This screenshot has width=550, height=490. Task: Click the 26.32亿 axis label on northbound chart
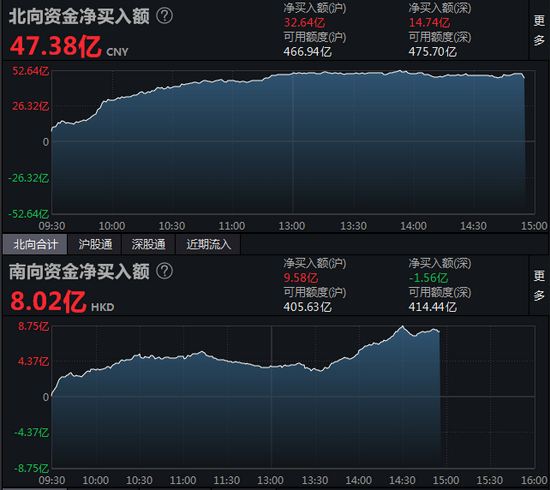[31, 106]
